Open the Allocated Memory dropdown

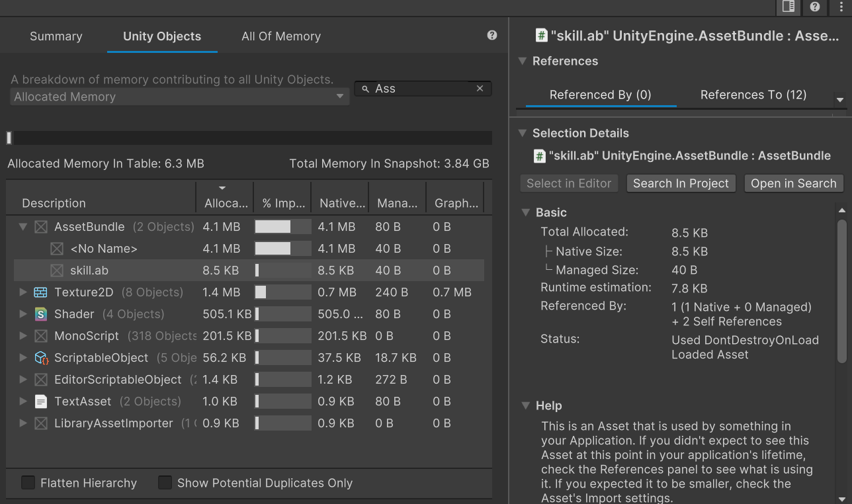pyautogui.click(x=179, y=97)
